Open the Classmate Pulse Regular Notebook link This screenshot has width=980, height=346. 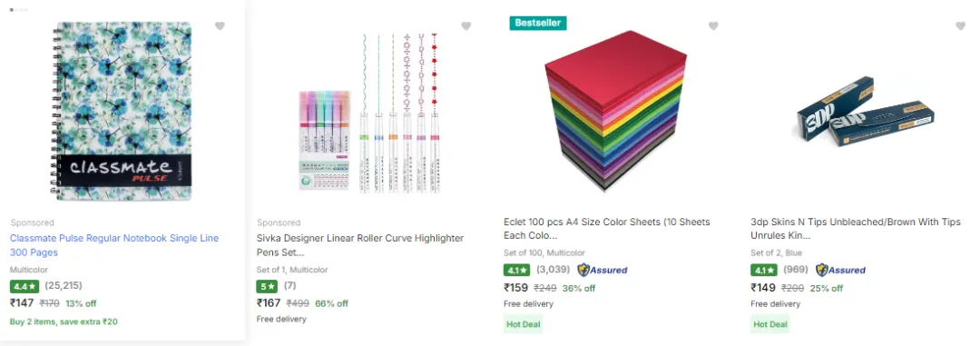point(114,245)
